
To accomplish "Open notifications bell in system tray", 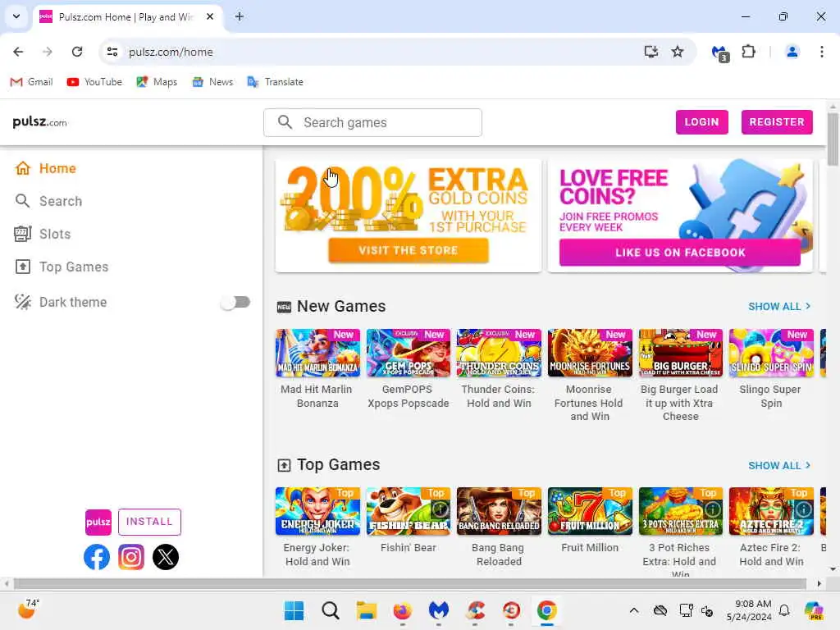I will click(x=784, y=610).
